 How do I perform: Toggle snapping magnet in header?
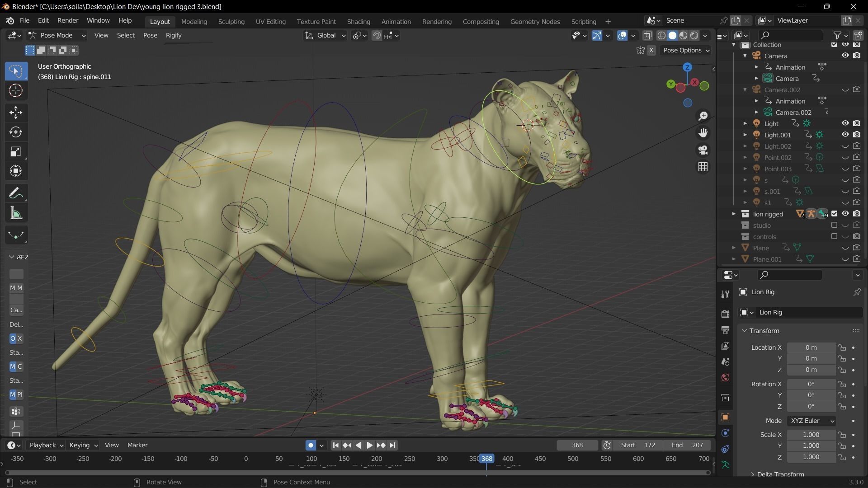(377, 35)
